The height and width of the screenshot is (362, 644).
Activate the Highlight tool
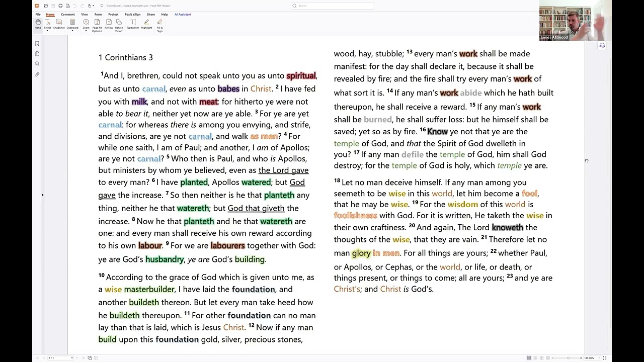(146, 24)
